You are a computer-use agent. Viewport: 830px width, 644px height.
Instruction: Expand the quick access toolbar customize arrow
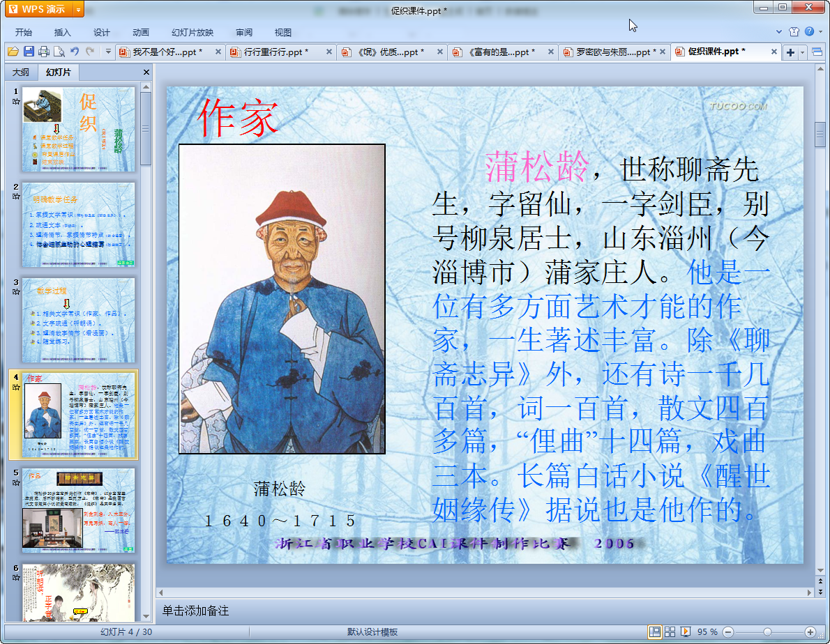tap(108, 52)
